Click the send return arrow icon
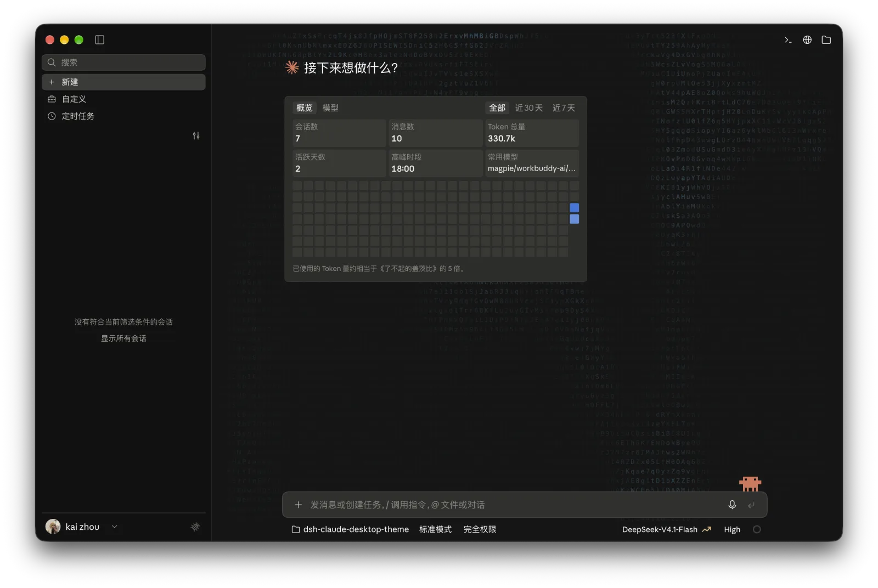Viewport: 878px width, 588px height. 751,505
